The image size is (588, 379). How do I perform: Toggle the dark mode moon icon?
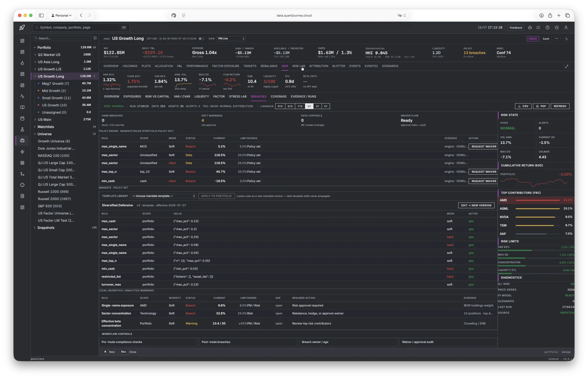point(557,28)
